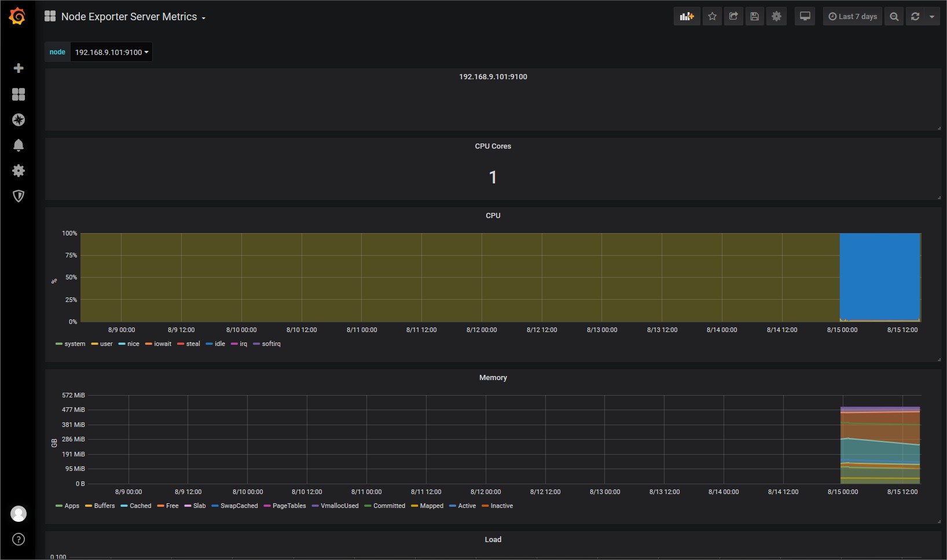Toggle the steal series in CPU legend
The height and width of the screenshot is (560, 947).
pyautogui.click(x=189, y=344)
